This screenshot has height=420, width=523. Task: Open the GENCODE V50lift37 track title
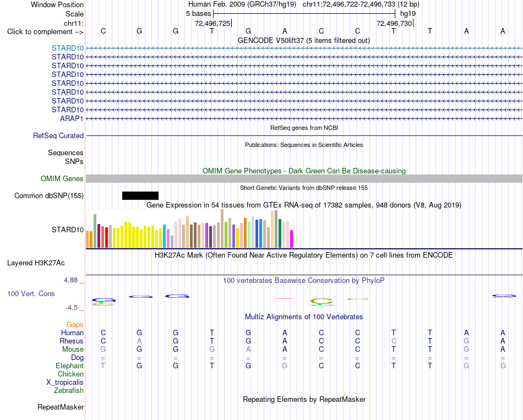(x=303, y=40)
